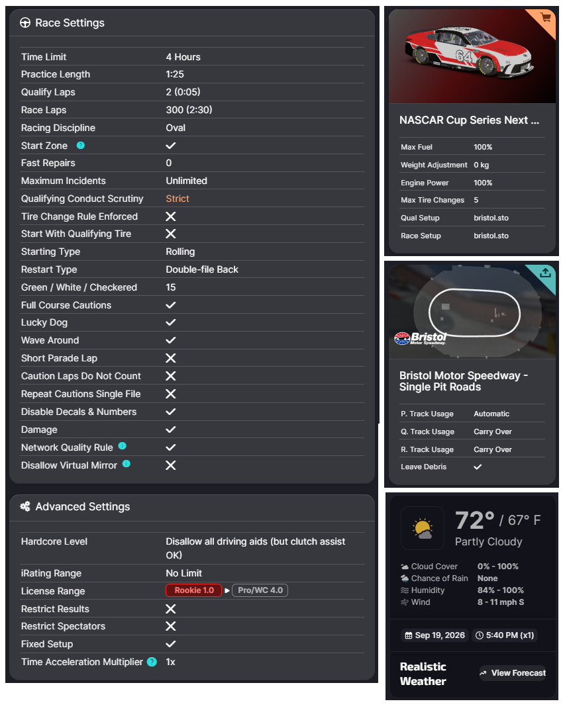Click the Strict qualifying scrutiny value
The image size is (563, 728).
[178, 199]
